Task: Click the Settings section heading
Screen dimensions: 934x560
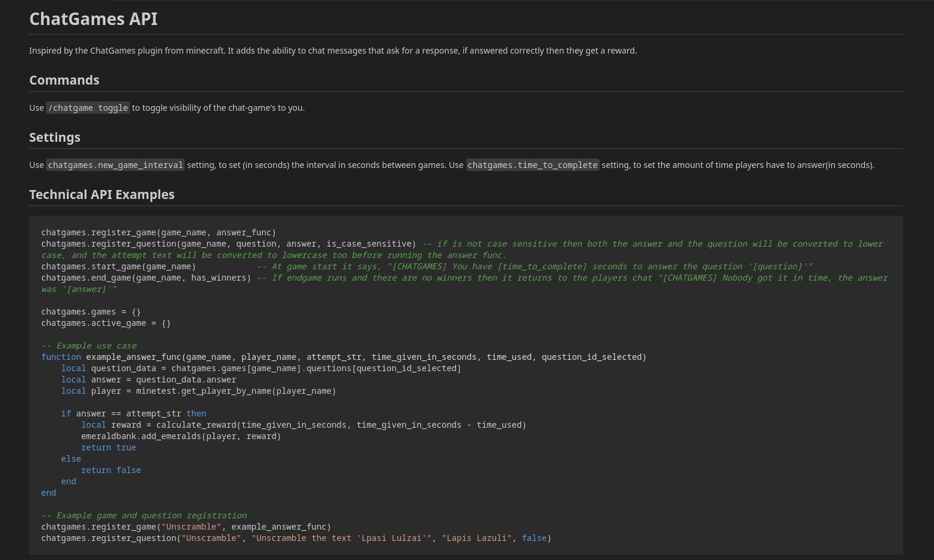Action: tap(55, 138)
